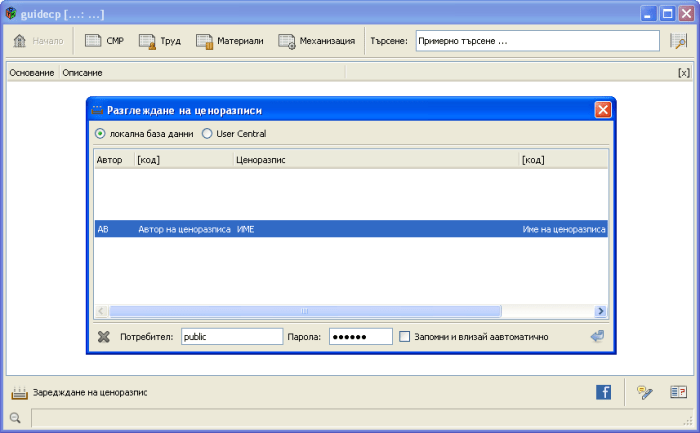Click the search magnifier icon beside Търсене field
This screenshot has width=700, height=433.
[678, 41]
